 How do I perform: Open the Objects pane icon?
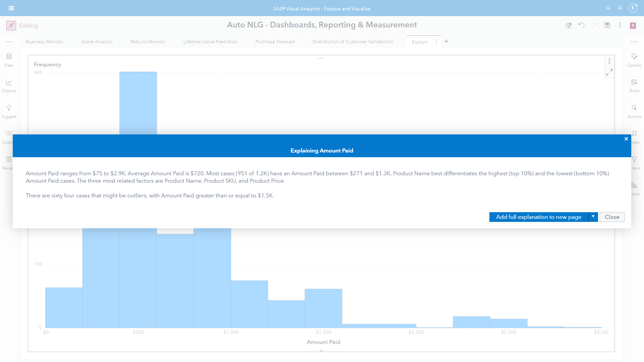pyautogui.click(x=9, y=85)
